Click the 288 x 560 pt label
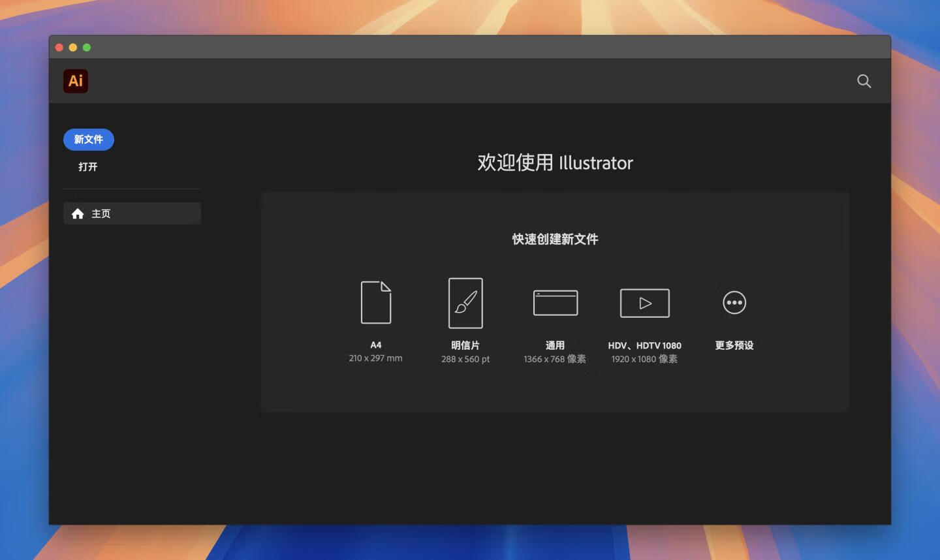Image resolution: width=940 pixels, height=560 pixels. (465, 359)
